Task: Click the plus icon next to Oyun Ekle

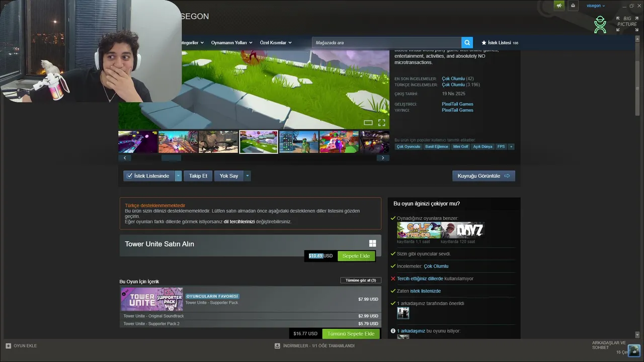Action: tap(8, 346)
